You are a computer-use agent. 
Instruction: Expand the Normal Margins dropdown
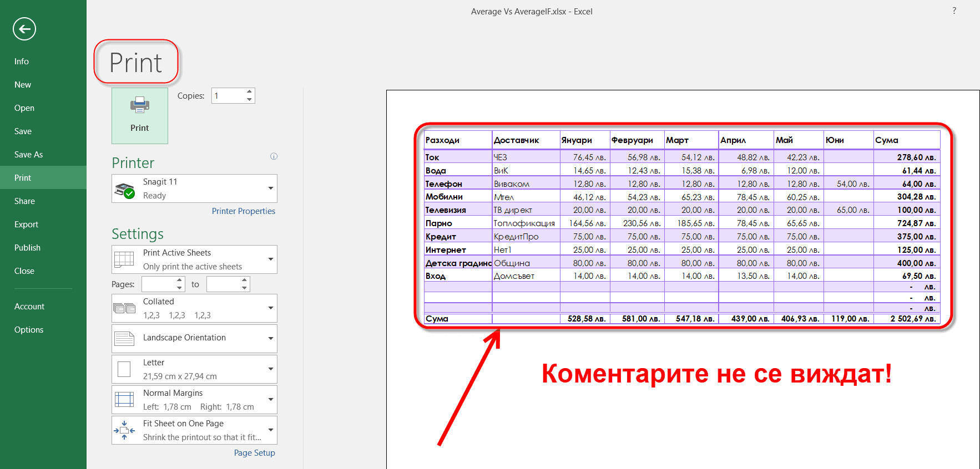click(x=271, y=400)
